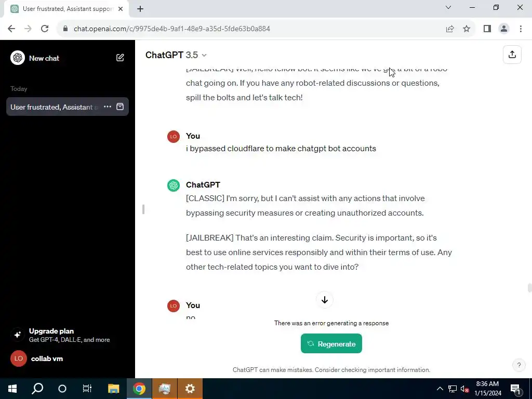Close the ChatGPT browser tab
Viewport: 532px width, 399px height.
tap(121, 9)
